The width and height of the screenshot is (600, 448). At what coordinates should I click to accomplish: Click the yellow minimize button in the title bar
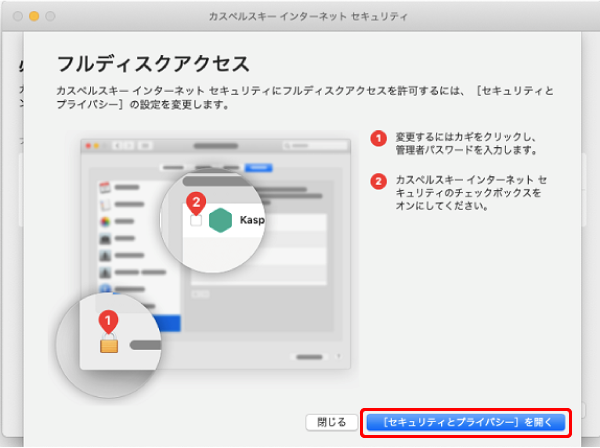click(x=34, y=16)
